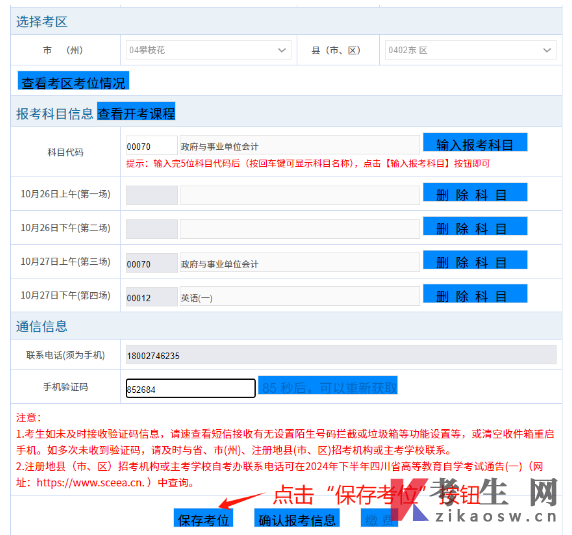Delete subject for 10月26日下午 second session
The height and width of the screenshot is (535, 572).
pos(475,226)
